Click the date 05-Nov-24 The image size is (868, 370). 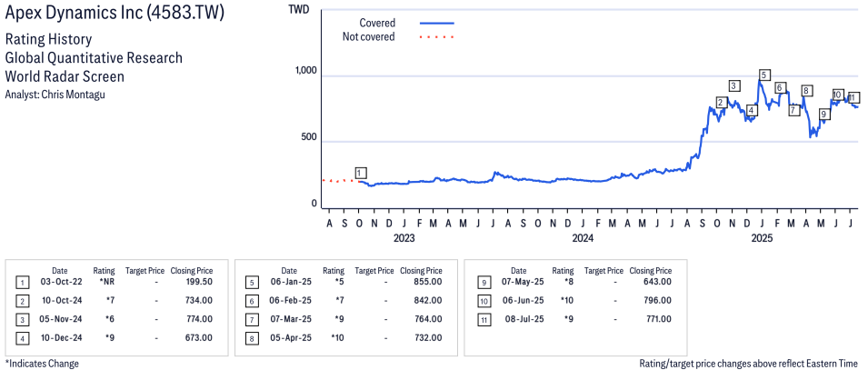60,319
